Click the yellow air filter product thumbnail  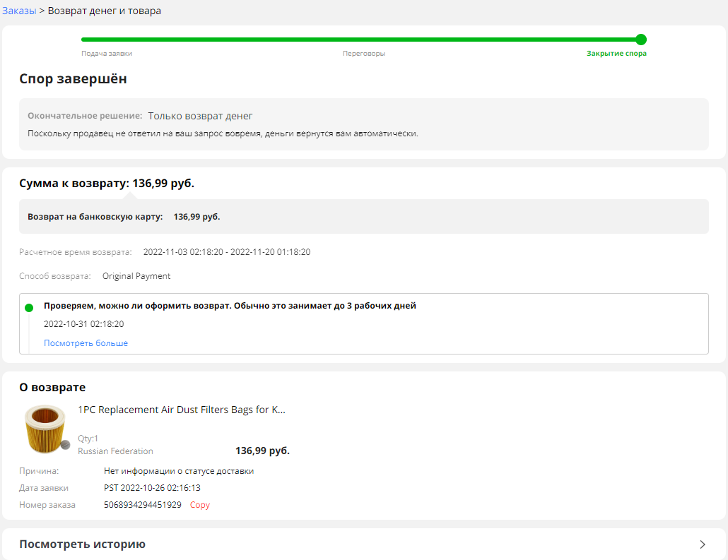pyautogui.click(x=45, y=429)
